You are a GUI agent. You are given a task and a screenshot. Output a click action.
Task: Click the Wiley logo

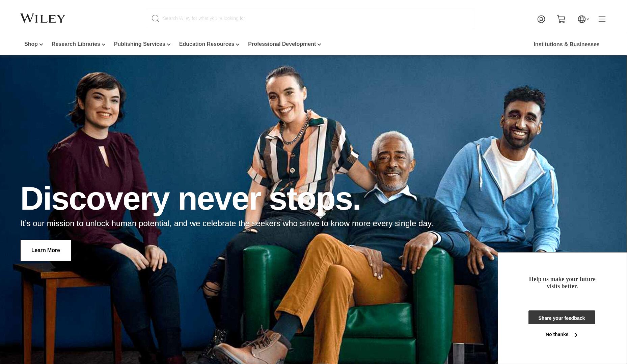pyautogui.click(x=43, y=18)
